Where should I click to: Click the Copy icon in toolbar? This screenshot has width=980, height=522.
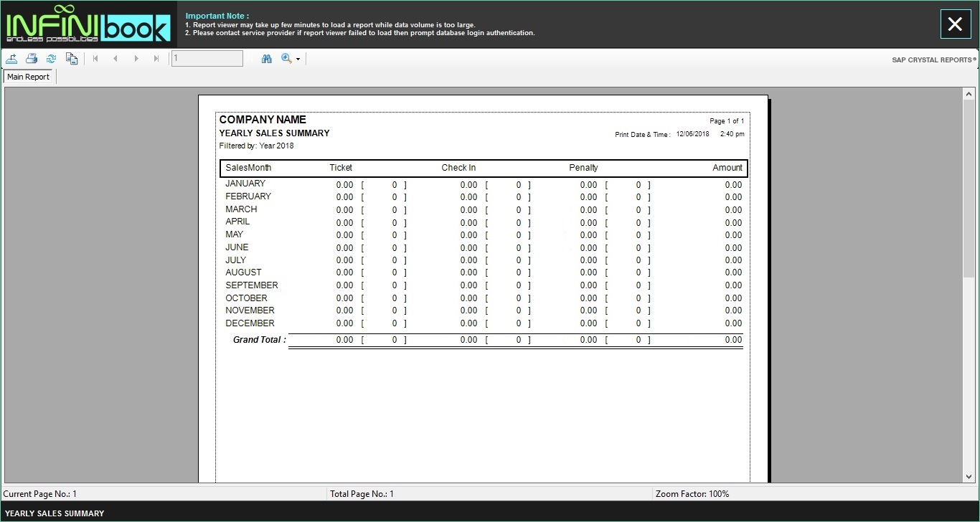click(72, 59)
